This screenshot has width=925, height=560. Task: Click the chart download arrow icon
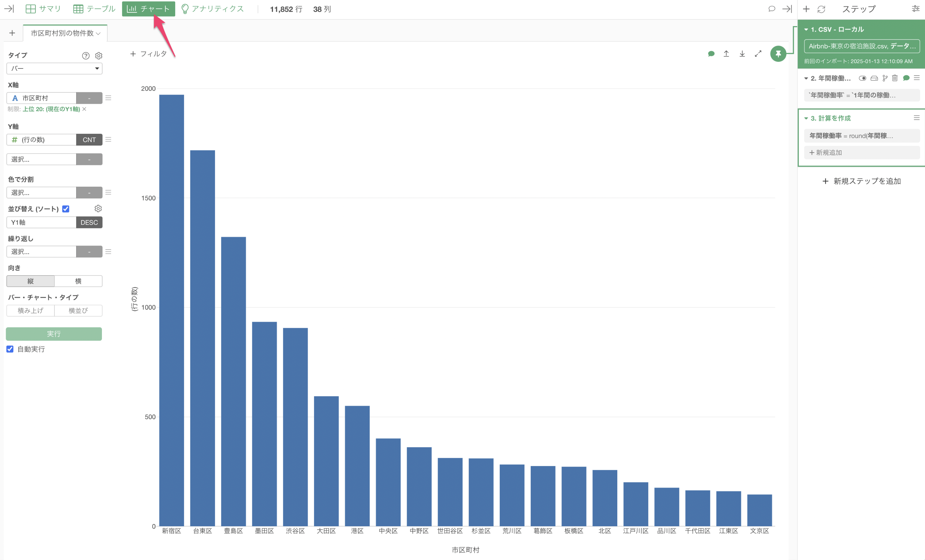(742, 54)
